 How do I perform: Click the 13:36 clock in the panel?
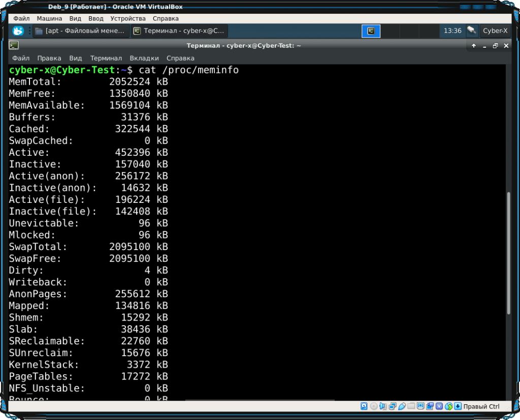tap(452, 31)
